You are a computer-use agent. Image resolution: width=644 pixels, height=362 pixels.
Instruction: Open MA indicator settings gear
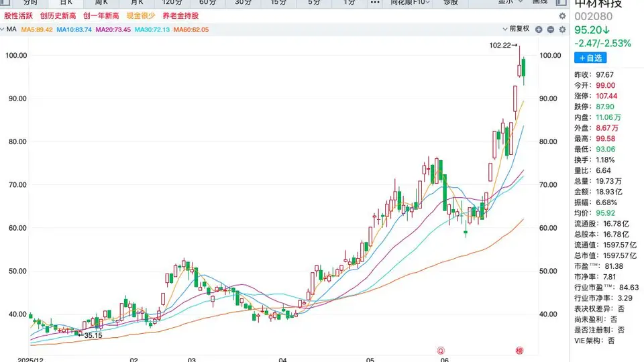[x=562, y=29]
